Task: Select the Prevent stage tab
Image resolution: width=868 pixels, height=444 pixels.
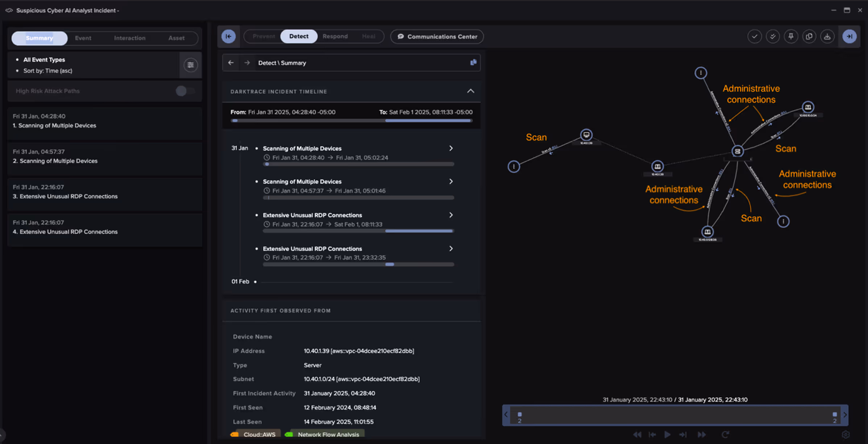Action: pos(264,36)
